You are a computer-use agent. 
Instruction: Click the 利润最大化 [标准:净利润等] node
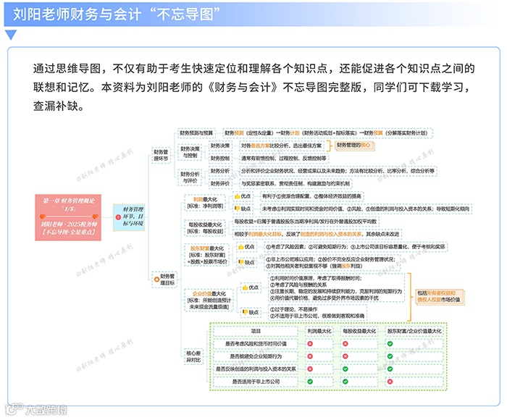[205, 203]
